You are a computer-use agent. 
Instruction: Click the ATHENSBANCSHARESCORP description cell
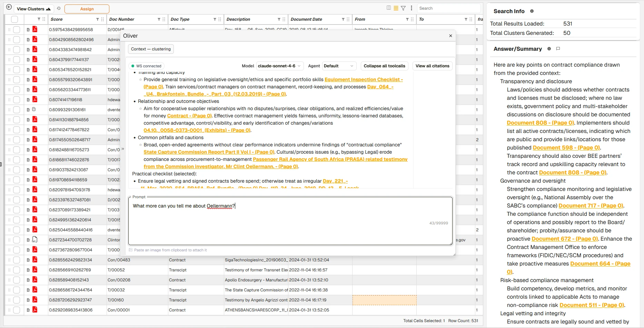coord(256,310)
